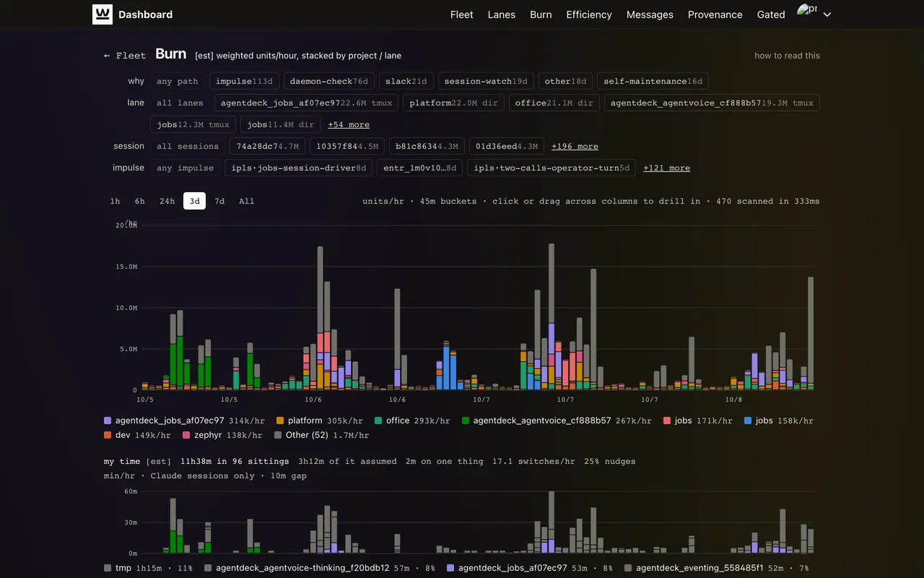Expand sessions with '+196 more'

tap(575, 147)
